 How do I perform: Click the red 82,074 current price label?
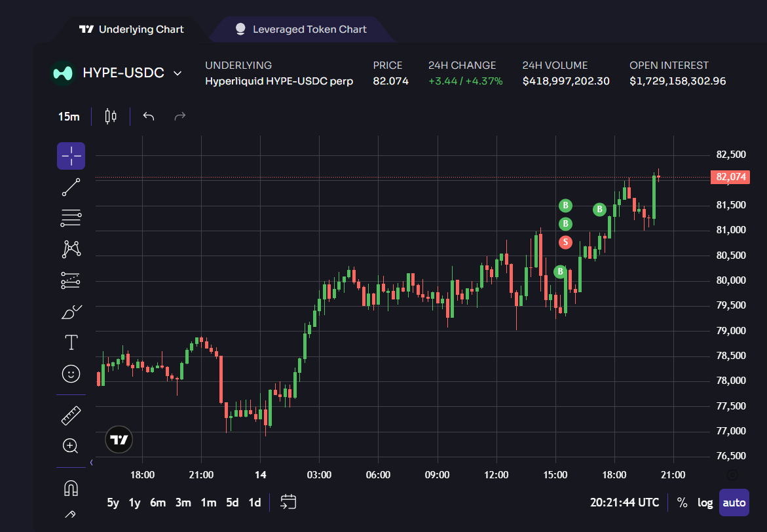click(x=730, y=177)
